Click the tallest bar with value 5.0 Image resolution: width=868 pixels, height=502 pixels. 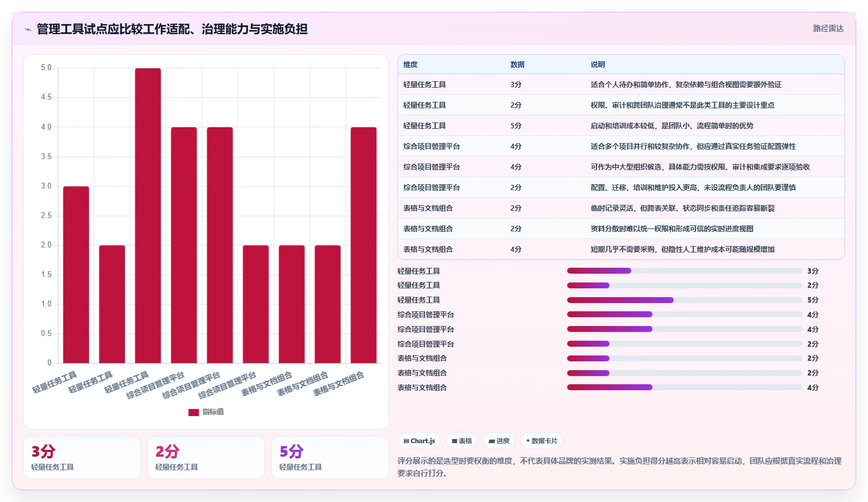(x=148, y=215)
